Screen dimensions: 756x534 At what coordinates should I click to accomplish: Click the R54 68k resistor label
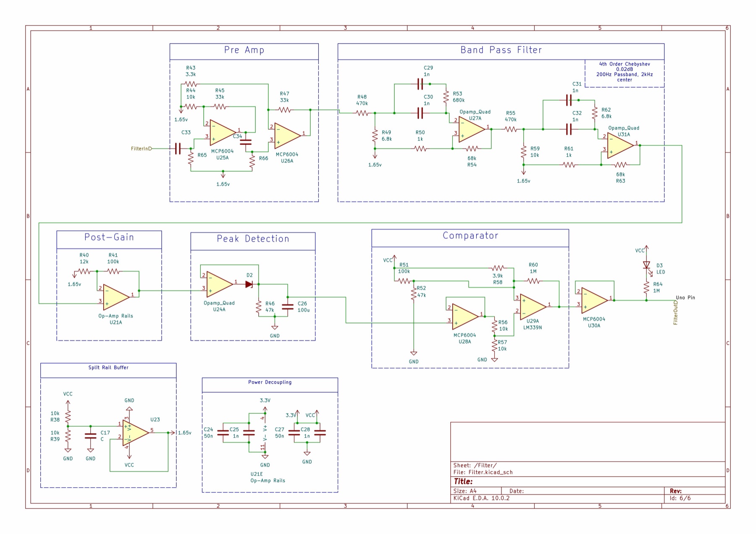[472, 162]
